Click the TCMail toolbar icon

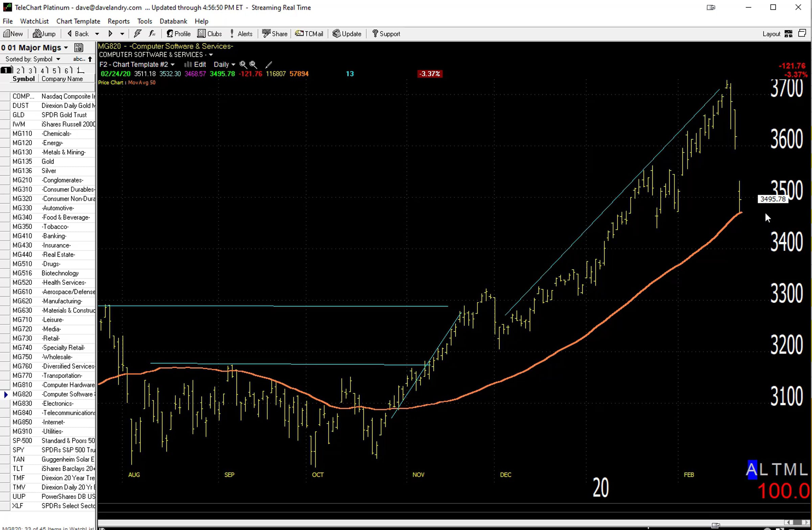coord(309,34)
